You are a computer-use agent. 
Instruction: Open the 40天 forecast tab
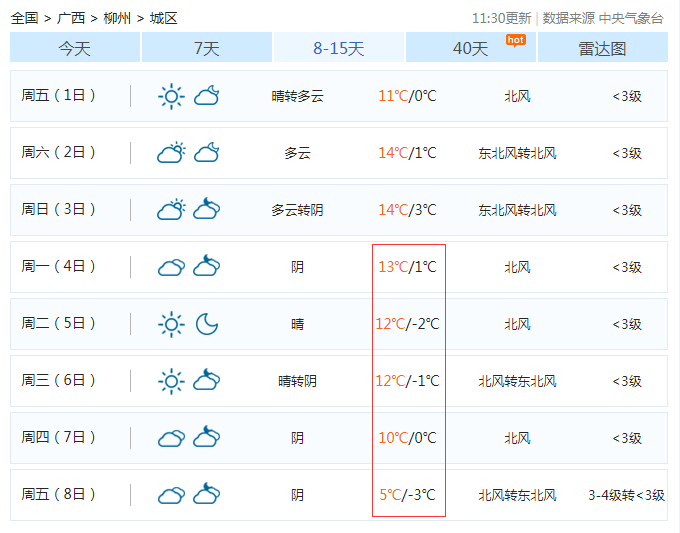[471, 48]
